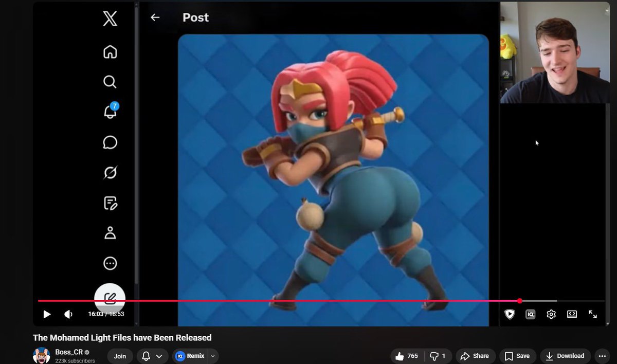Click the Share button
The height and width of the screenshot is (364, 617).
[x=475, y=356]
